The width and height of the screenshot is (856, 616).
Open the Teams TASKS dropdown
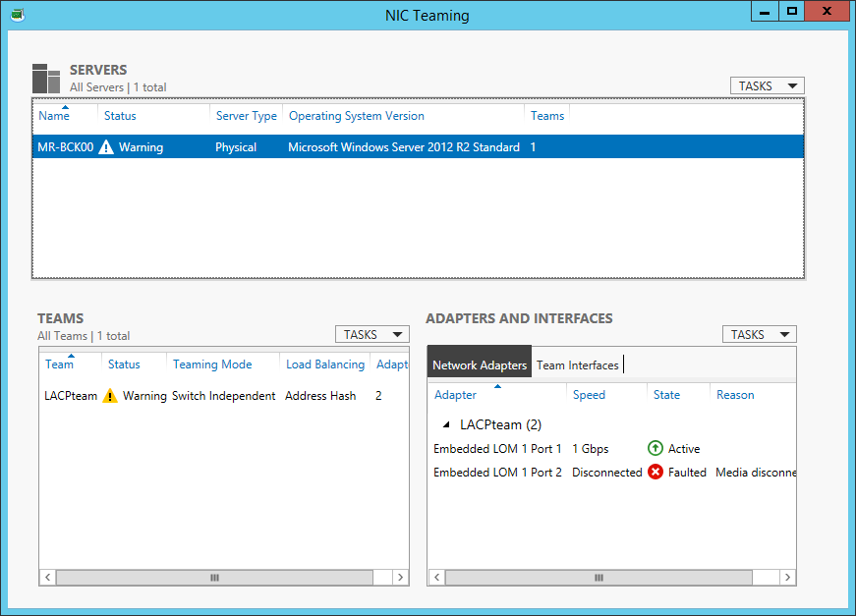(x=372, y=334)
